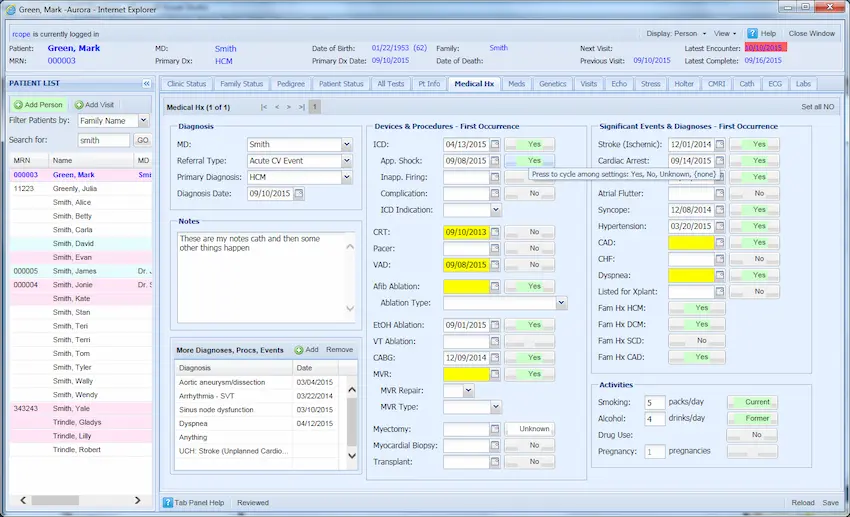The width and height of the screenshot is (850, 517).
Task: Open the Primary Diagnosis dropdown
Action: (346, 177)
